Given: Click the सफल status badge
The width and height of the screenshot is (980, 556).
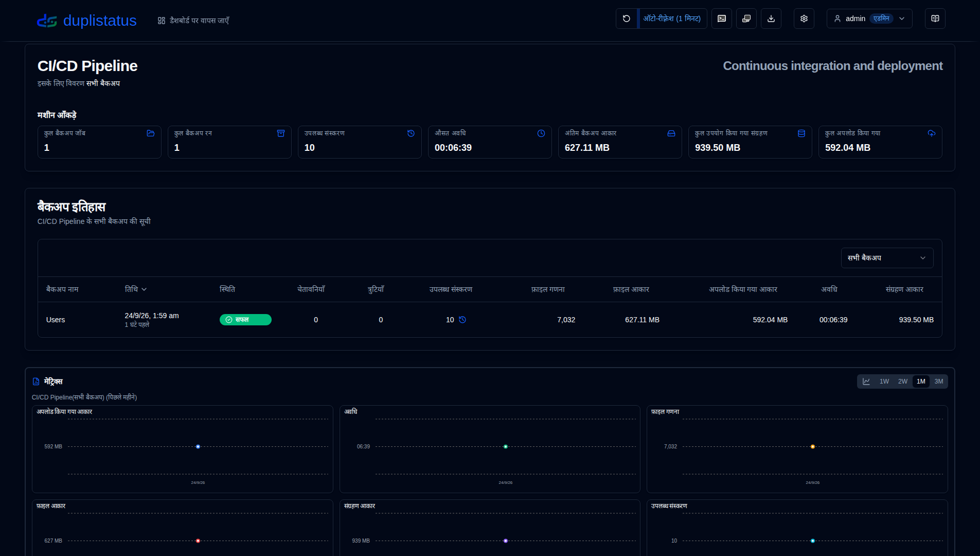Looking at the screenshot, I should 245,320.
